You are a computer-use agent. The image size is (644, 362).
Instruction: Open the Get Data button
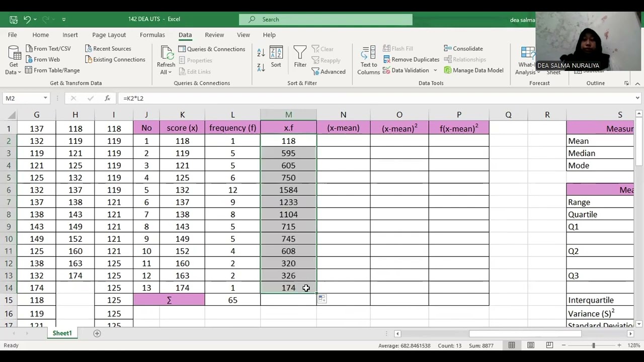coord(14,60)
